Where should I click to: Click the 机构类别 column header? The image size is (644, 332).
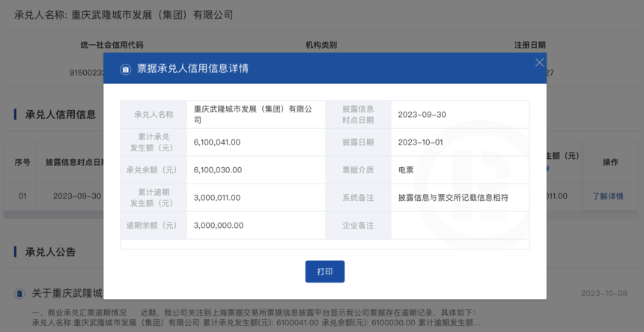click(x=321, y=45)
